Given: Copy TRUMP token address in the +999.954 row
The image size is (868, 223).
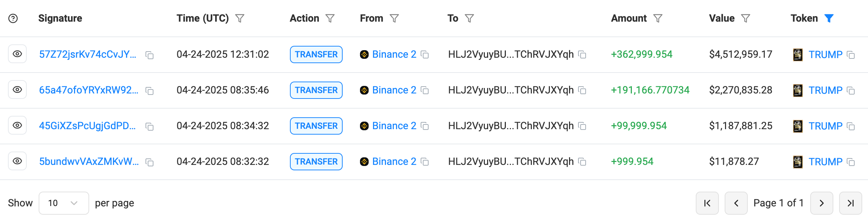Looking at the screenshot, I should coord(851,162).
